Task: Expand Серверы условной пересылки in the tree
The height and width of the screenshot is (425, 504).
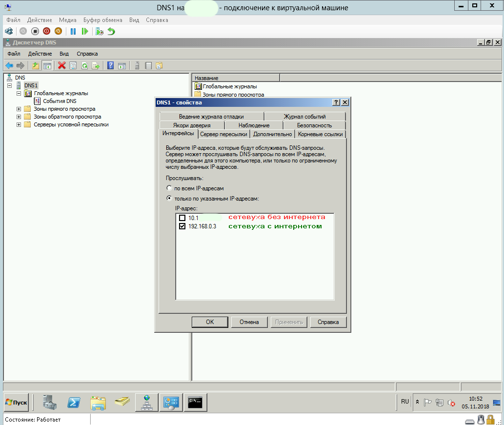Action: [x=19, y=124]
